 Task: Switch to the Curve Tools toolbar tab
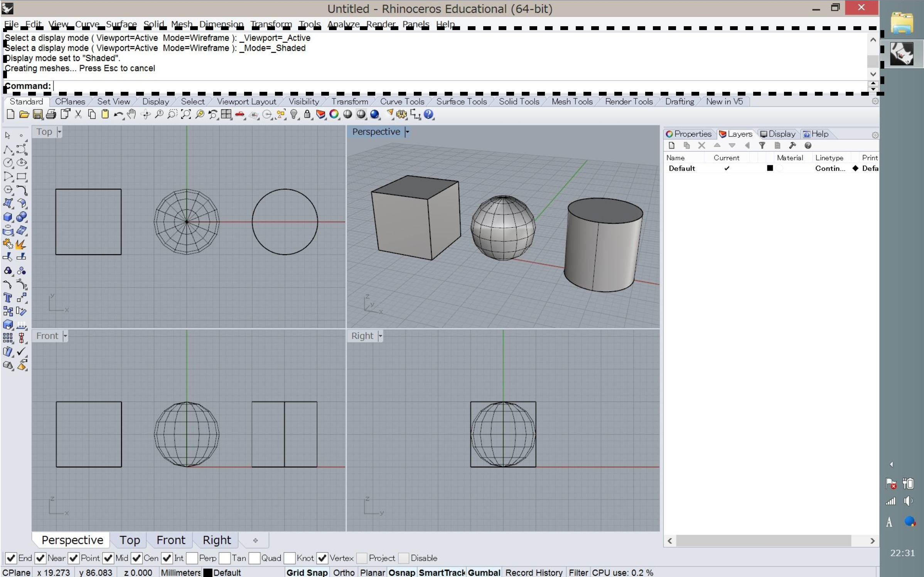[402, 101]
